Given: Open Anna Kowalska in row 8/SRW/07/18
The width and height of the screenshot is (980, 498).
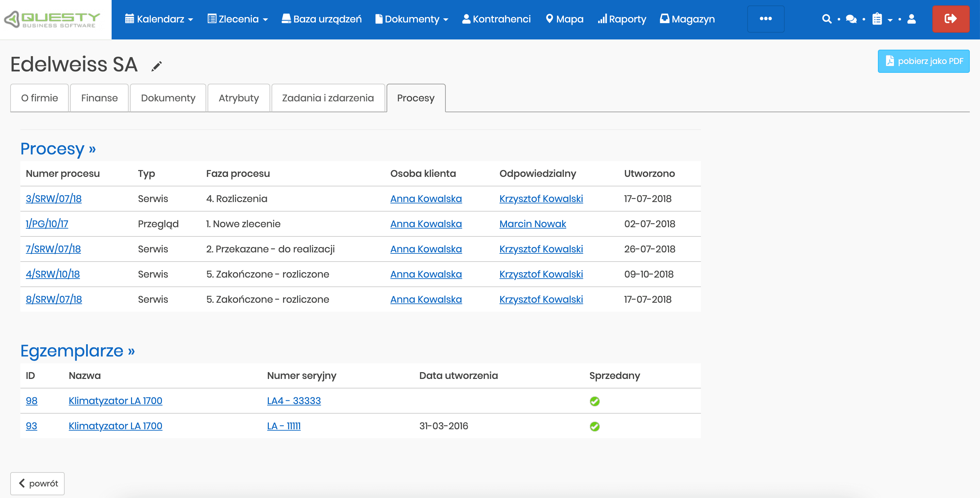Looking at the screenshot, I should click(426, 299).
